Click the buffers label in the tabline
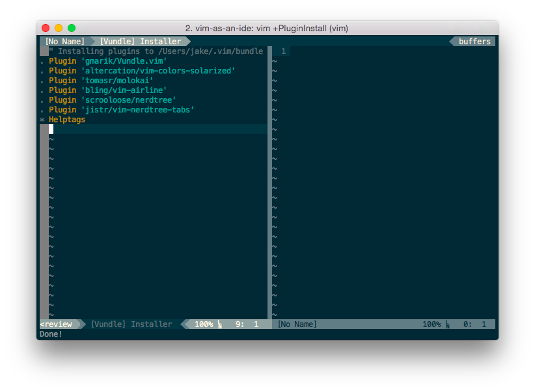This screenshot has width=535, height=392. [x=474, y=41]
